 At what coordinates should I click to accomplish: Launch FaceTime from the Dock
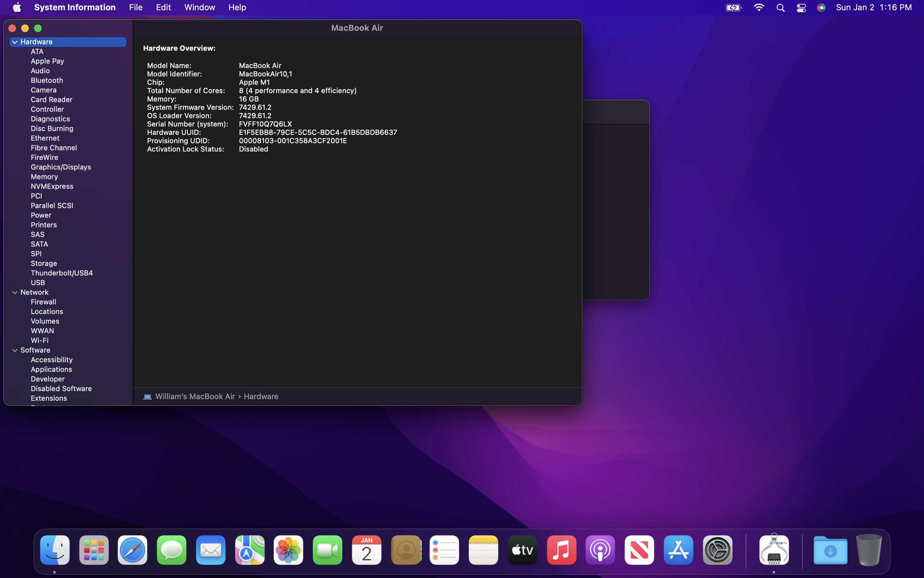327,550
